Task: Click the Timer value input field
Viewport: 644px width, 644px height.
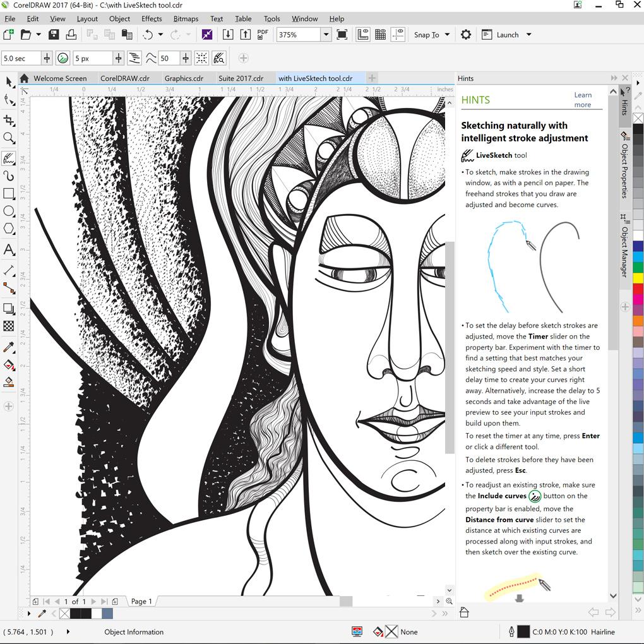Action: [x=21, y=58]
